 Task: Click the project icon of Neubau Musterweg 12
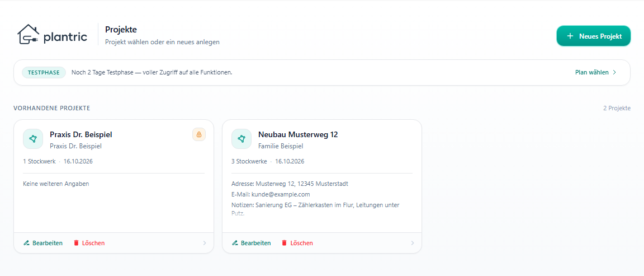point(241,139)
